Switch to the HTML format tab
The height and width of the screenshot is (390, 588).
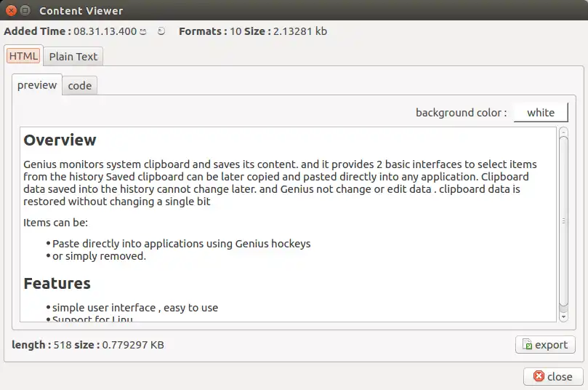pyautogui.click(x=23, y=56)
